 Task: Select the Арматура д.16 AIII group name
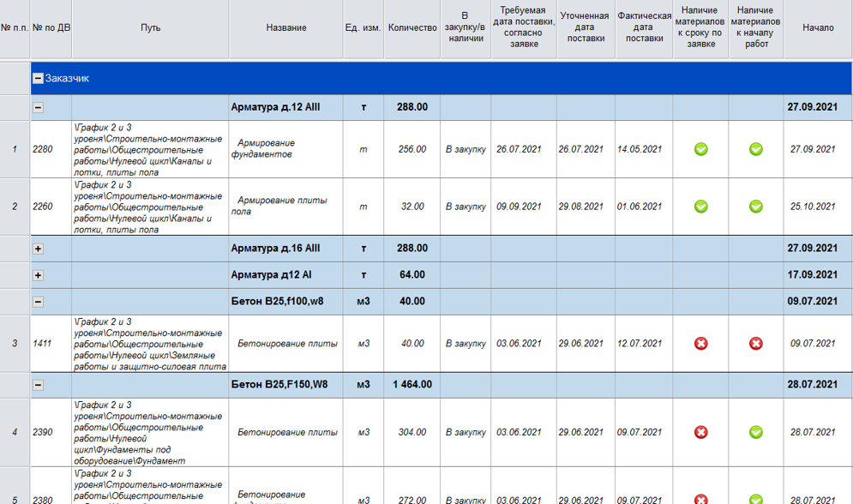click(275, 249)
